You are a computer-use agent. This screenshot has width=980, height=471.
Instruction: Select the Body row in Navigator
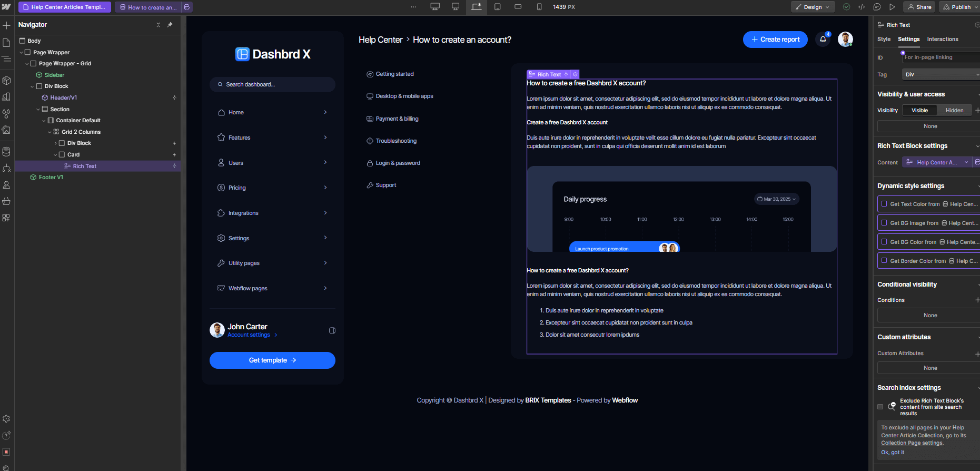point(97,41)
